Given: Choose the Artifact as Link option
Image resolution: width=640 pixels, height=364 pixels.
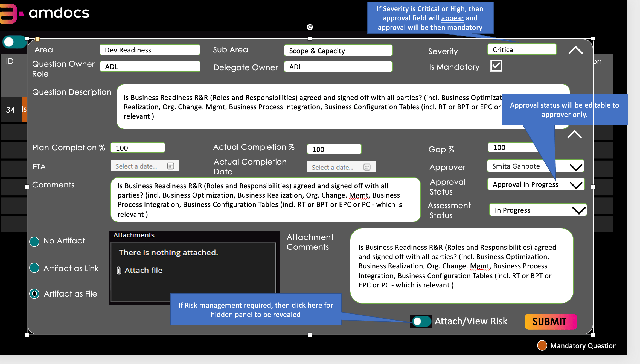Looking at the screenshot, I should [x=34, y=268].
